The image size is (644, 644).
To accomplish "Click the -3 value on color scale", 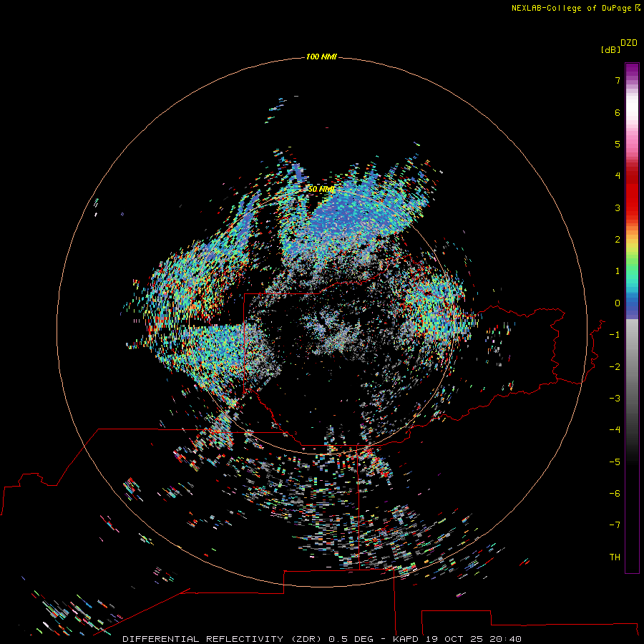I will pos(615,399).
